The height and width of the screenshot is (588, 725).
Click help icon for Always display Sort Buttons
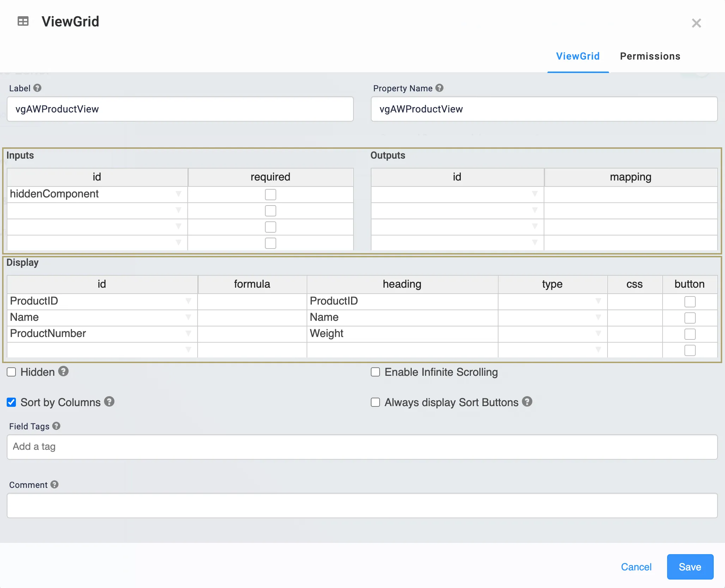coord(527,402)
